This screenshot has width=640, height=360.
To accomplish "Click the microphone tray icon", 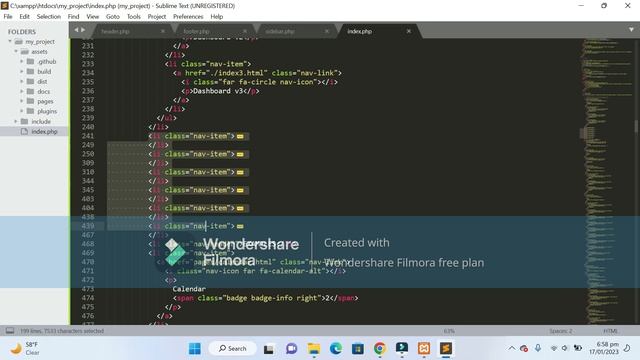I will coord(538,348).
